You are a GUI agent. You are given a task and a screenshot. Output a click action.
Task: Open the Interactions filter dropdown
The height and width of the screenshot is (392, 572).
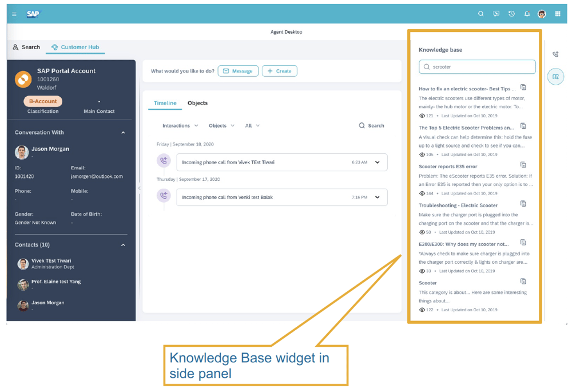click(180, 125)
